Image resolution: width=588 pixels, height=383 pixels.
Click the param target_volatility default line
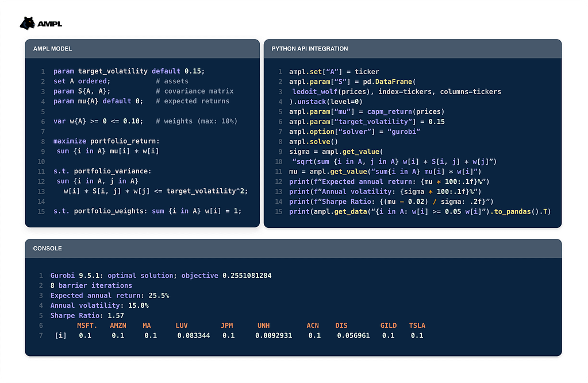129,71
